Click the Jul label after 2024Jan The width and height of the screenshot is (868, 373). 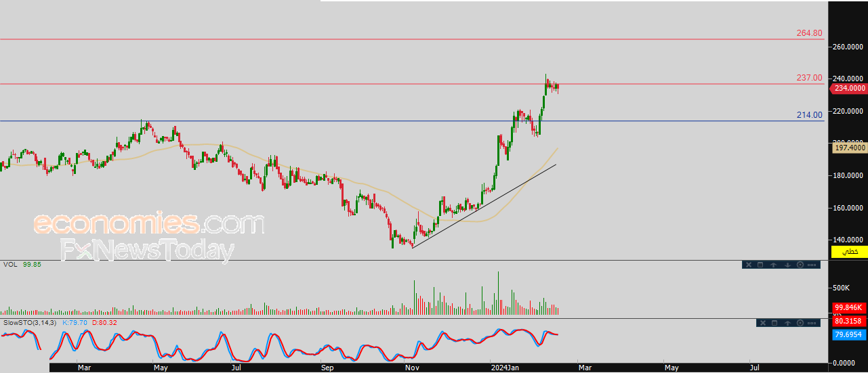coord(754,368)
